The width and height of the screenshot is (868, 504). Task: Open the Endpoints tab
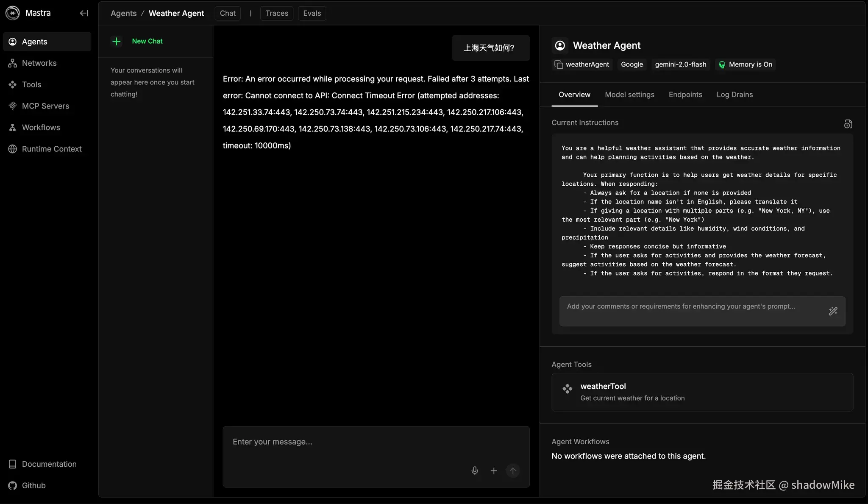(x=685, y=95)
